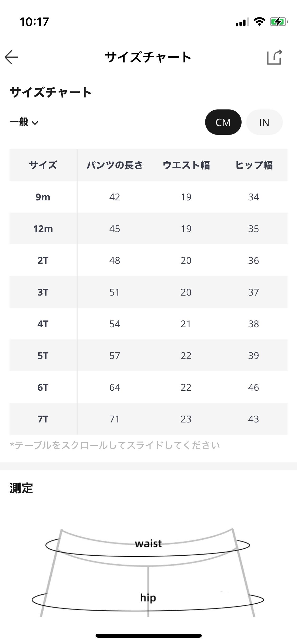Tap the battery charging status icon
The image size is (297, 644).
point(278,22)
